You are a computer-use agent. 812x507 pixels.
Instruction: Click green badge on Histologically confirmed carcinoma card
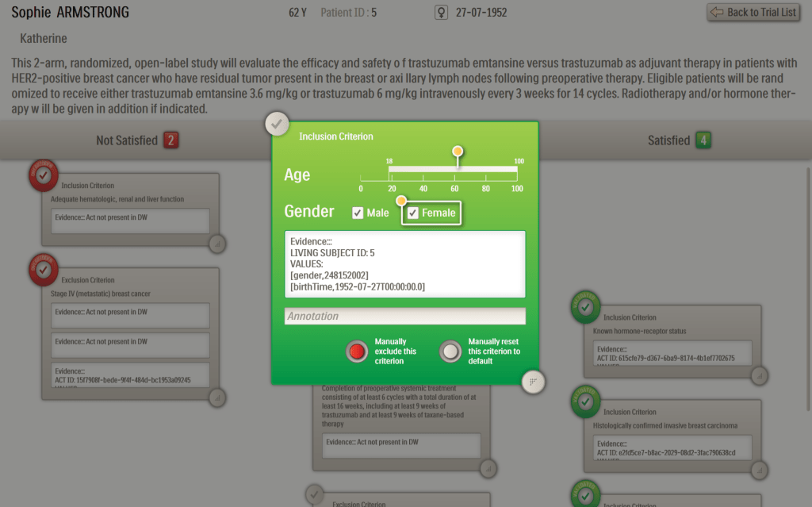click(585, 401)
